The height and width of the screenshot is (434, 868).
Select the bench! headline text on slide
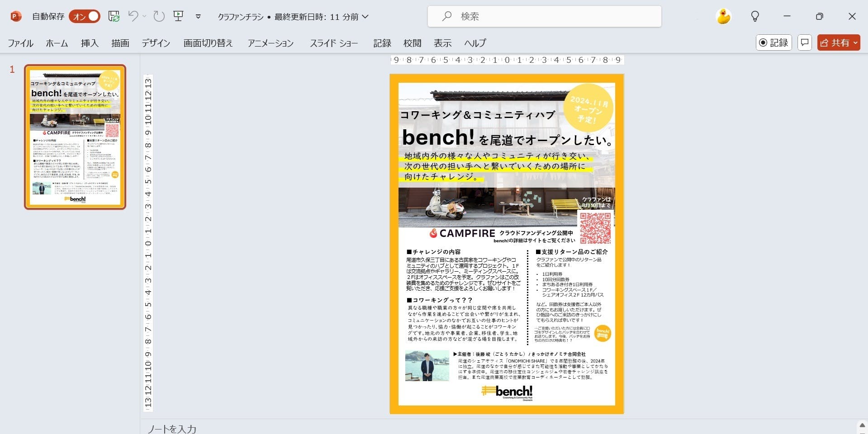pyautogui.click(x=438, y=137)
